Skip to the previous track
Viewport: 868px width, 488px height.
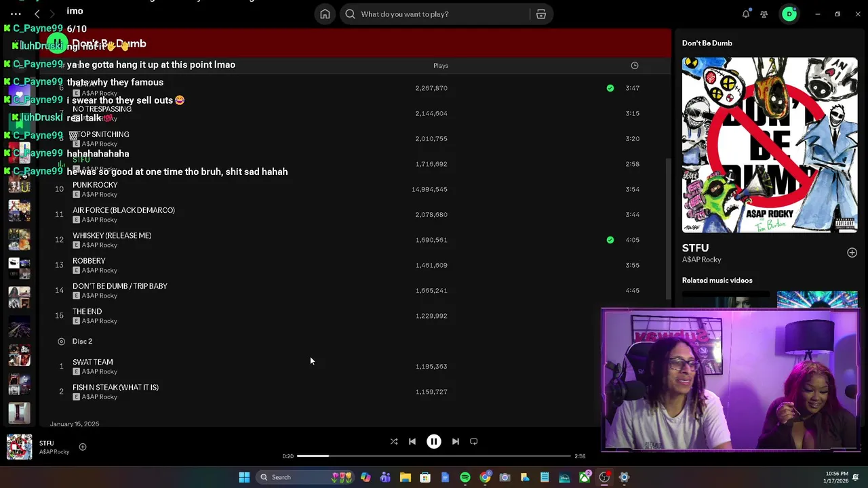(412, 441)
